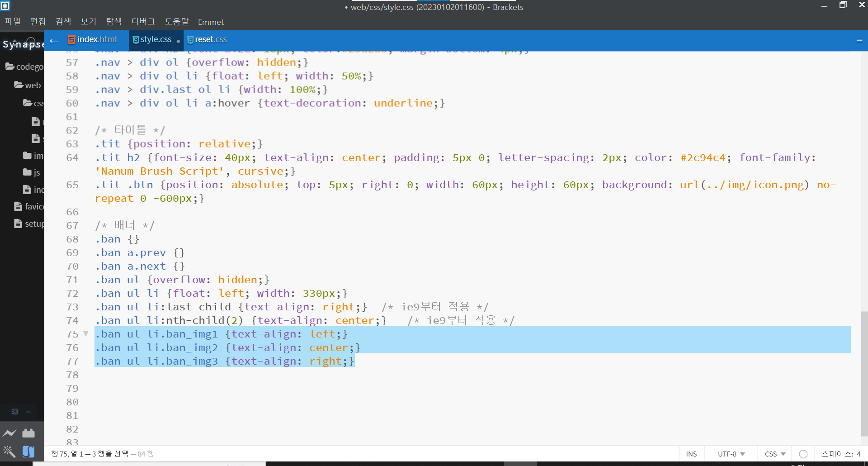Toggle INS insert mode in status bar
This screenshot has width=868, height=466.
coord(691,454)
